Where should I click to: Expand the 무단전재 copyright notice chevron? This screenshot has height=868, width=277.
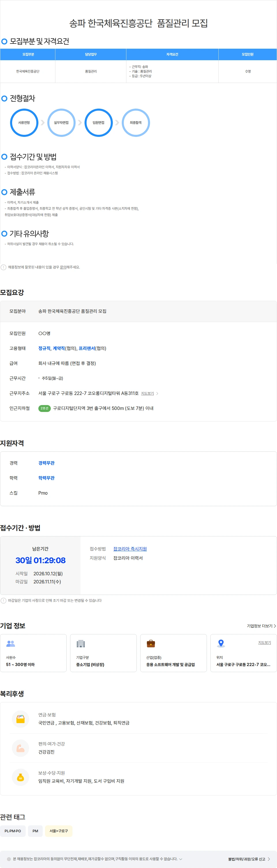click(181, 859)
